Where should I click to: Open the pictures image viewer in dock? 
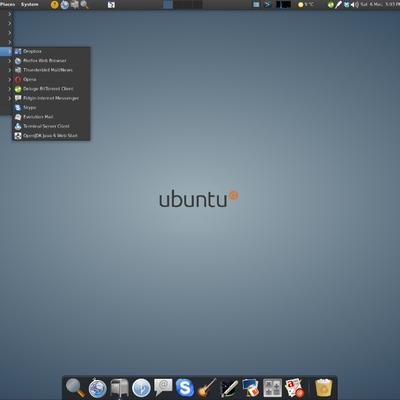tap(251, 388)
